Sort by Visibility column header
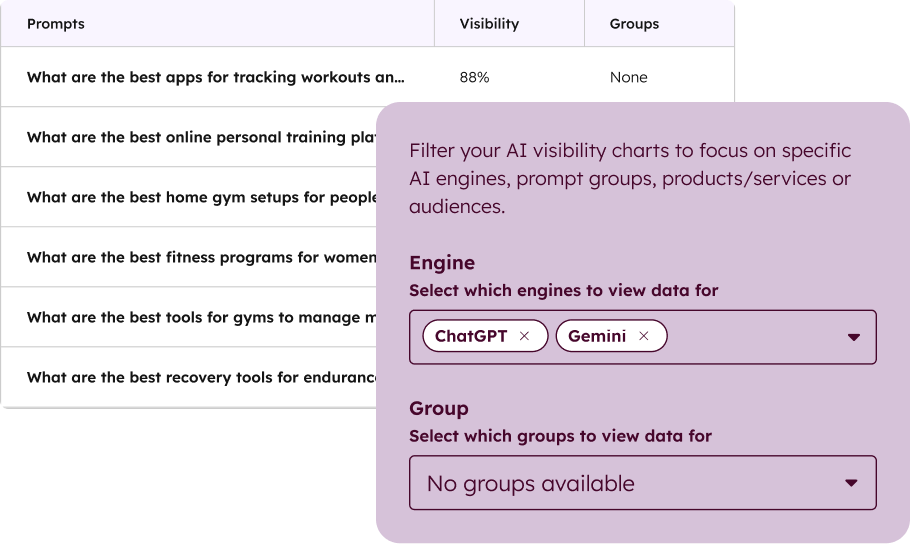 coord(489,24)
